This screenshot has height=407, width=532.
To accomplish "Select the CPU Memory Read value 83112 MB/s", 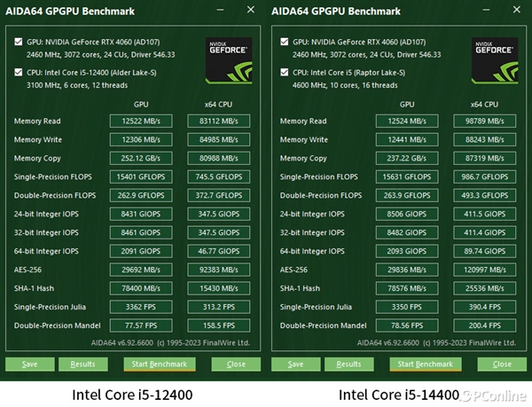I will coord(219,121).
